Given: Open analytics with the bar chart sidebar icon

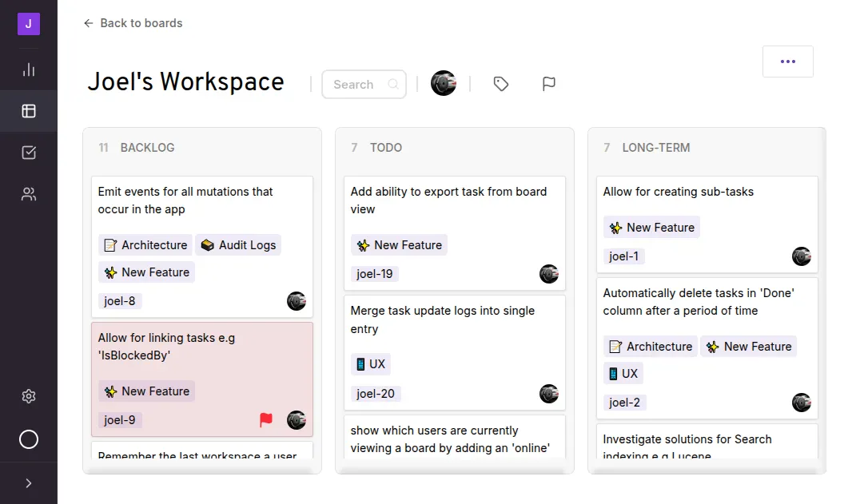Looking at the screenshot, I should click(29, 69).
